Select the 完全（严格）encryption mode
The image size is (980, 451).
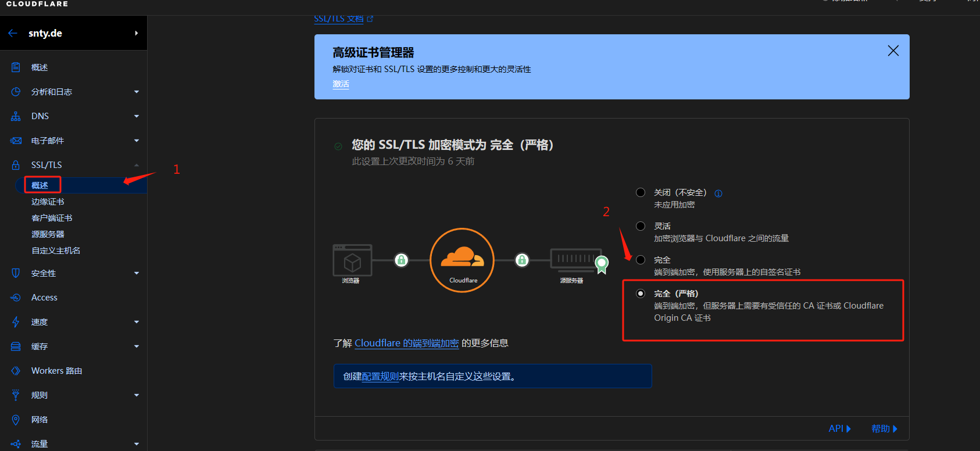pos(641,293)
